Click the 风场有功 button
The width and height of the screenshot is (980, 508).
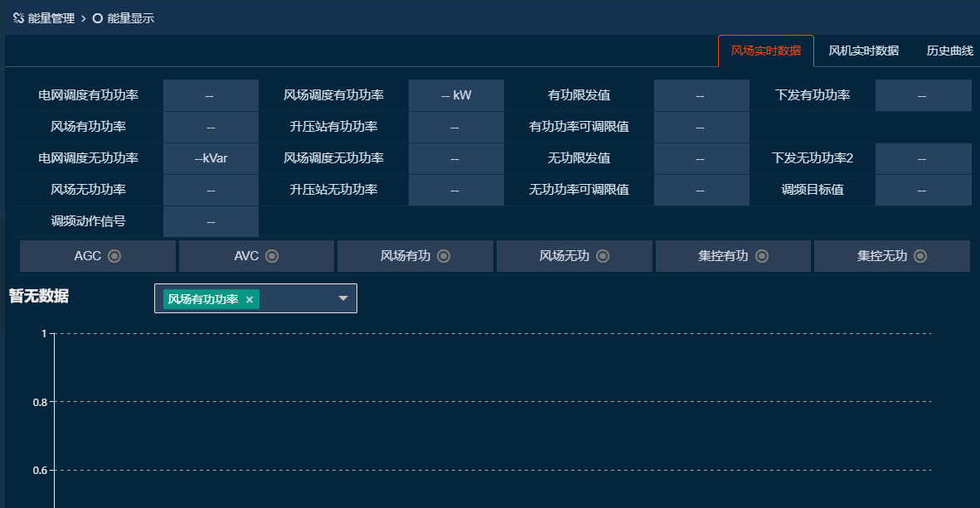pyautogui.click(x=415, y=256)
